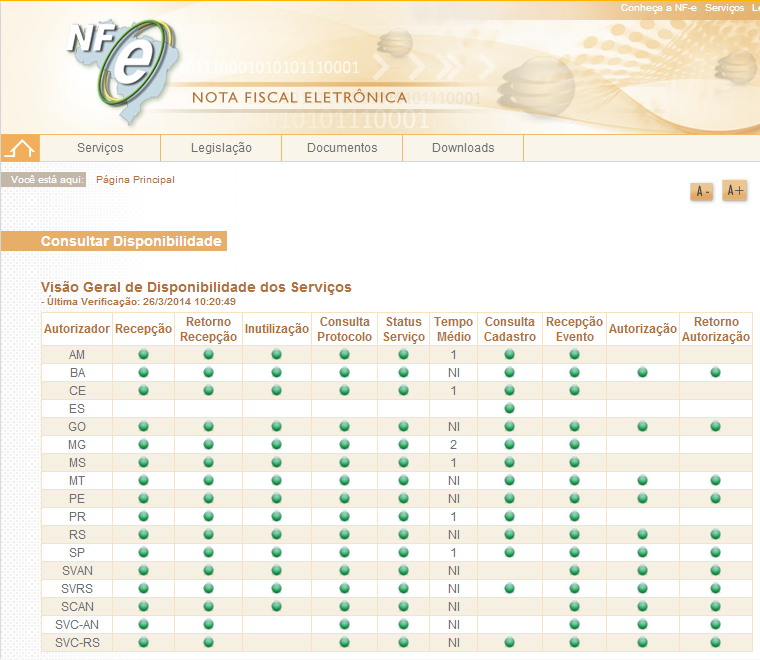Decrease font size with A- button

click(x=702, y=191)
